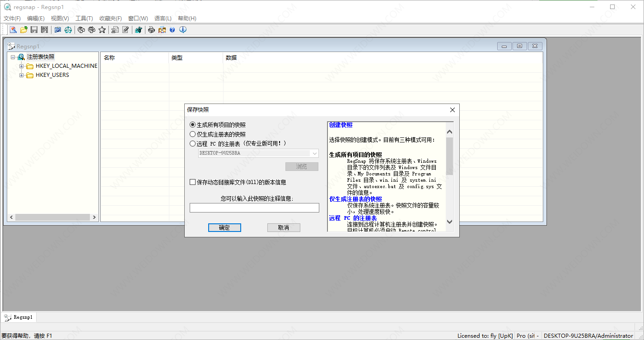Click the HKEY_USERS folder icon

(30, 76)
